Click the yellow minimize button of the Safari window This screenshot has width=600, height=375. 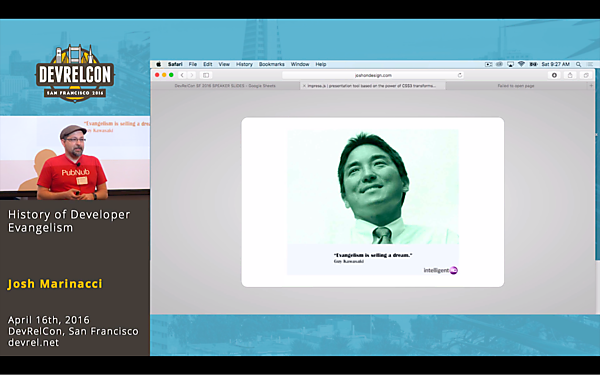point(164,75)
